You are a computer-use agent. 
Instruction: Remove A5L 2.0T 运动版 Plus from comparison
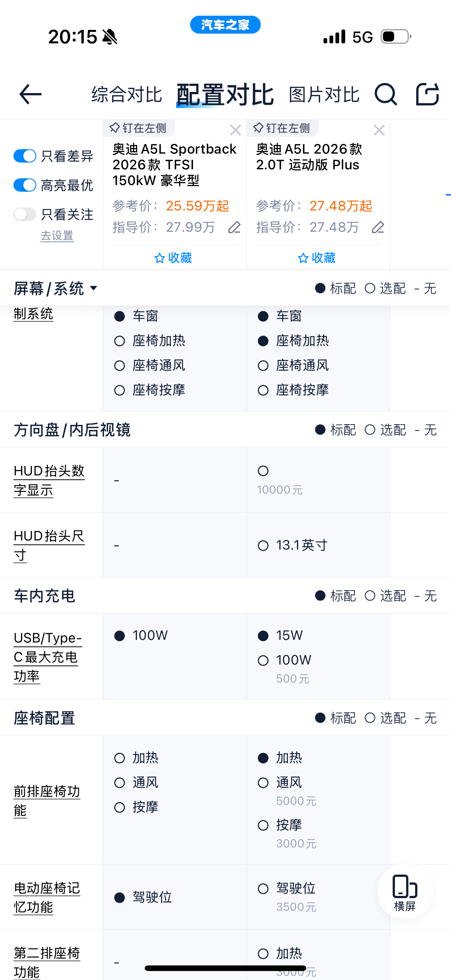click(379, 130)
